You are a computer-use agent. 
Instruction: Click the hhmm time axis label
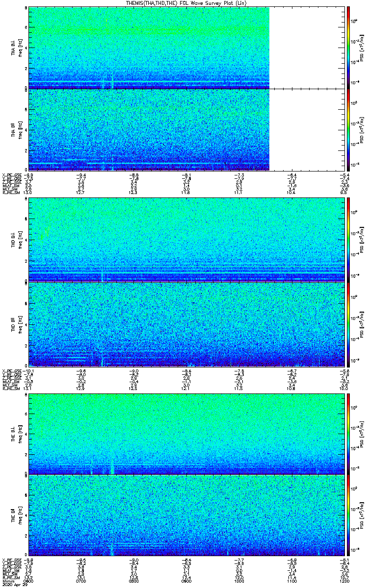(7, 582)
